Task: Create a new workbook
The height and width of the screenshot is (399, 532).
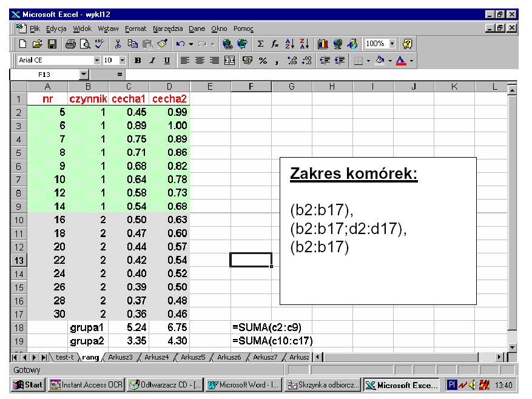Action: click(22, 44)
